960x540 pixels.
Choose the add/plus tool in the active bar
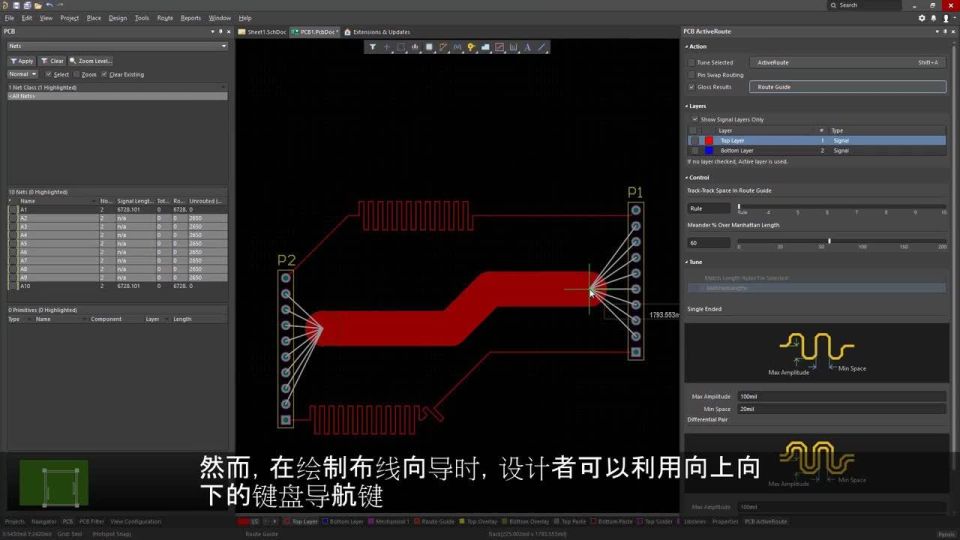[386, 47]
